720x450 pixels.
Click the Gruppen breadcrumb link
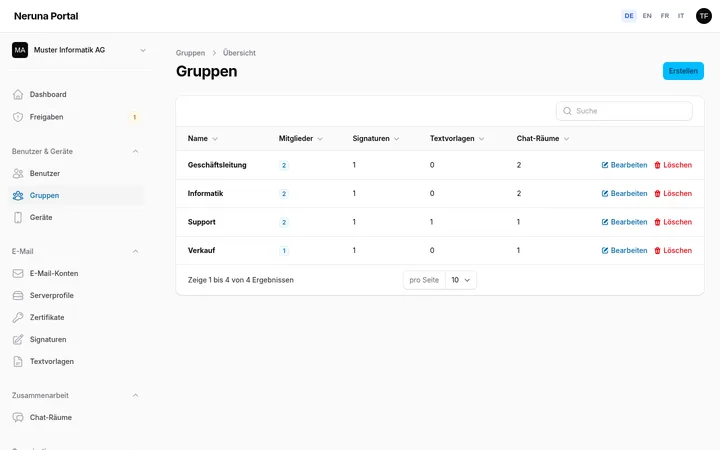click(x=190, y=53)
